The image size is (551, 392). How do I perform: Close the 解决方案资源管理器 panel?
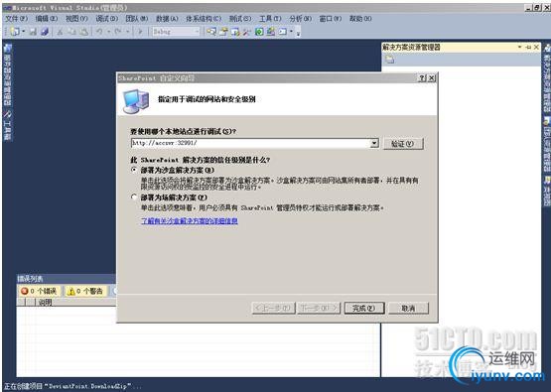point(536,47)
